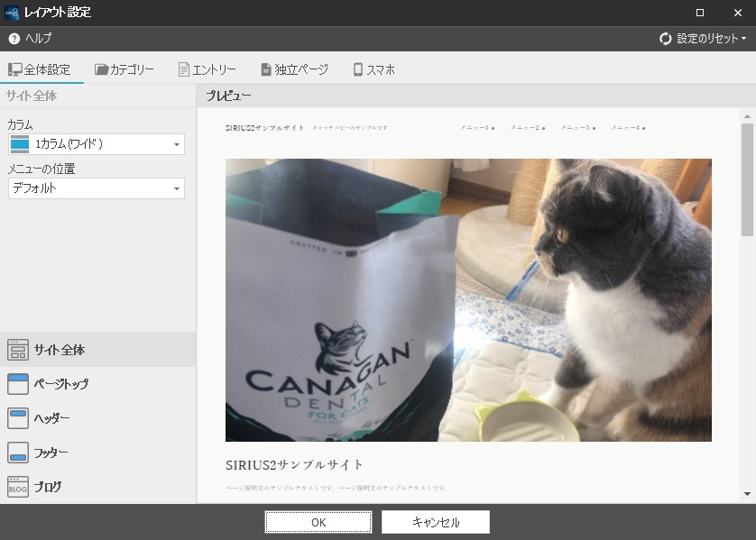Click メニュー2 in the preview navigation
This screenshot has height=540, width=756.
pyautogui.click(x=528, y=128)
